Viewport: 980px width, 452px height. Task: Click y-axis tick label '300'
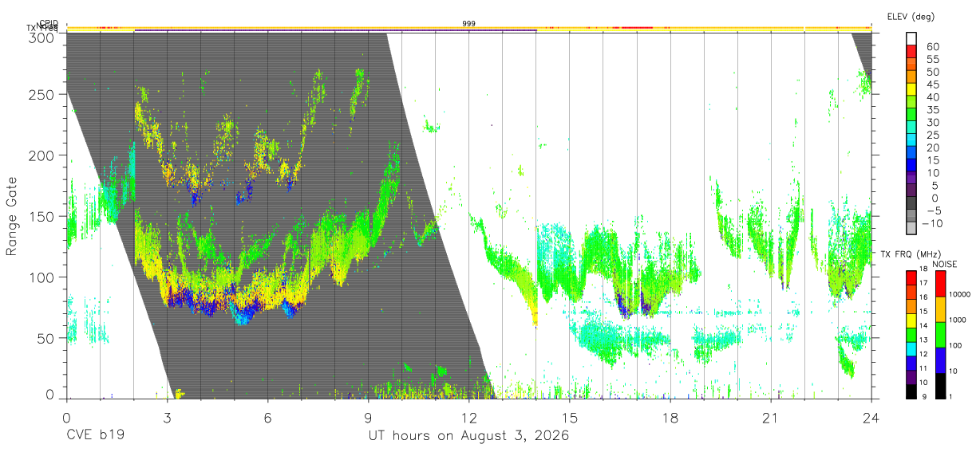tap(41, 37)
